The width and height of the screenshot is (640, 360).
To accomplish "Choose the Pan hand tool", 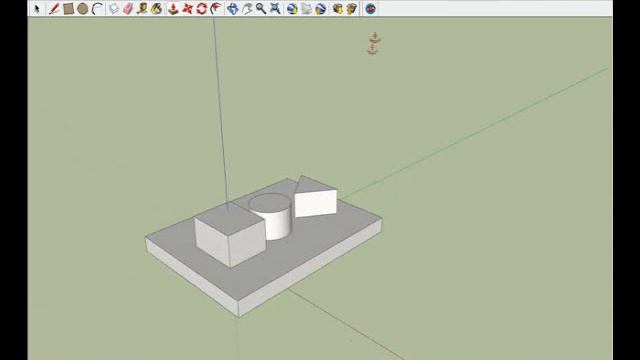I will point(247,9).
